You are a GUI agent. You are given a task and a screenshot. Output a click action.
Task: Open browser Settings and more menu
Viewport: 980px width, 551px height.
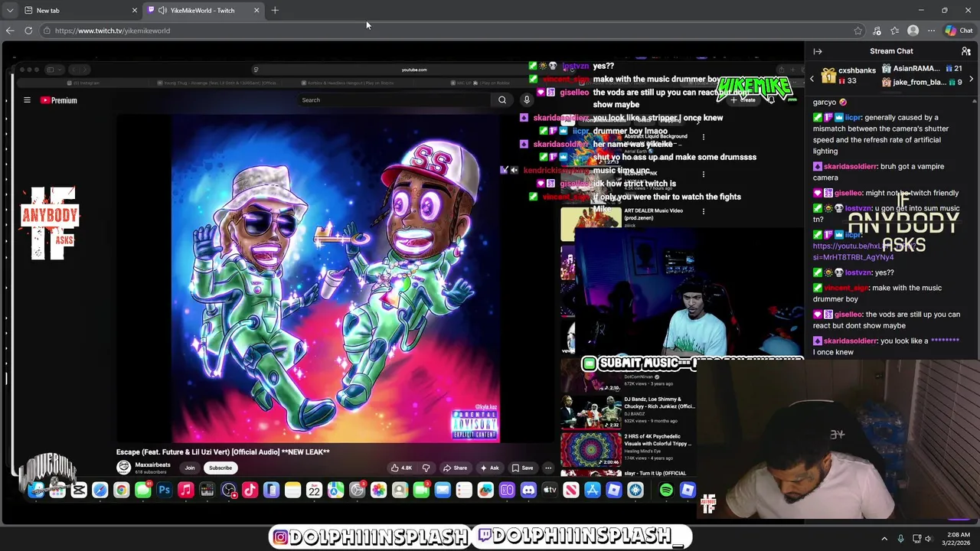coord(931,31)
